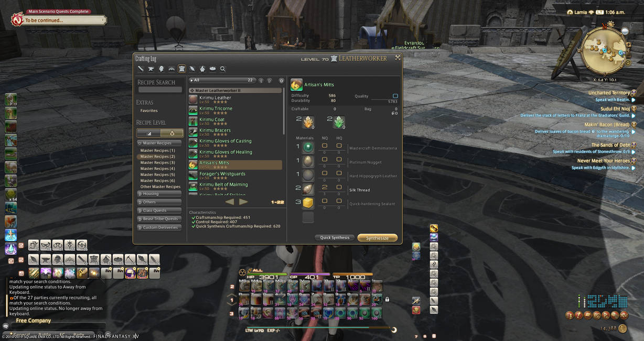Select the Armorer helmet class icon
Image resolution: width=644 pixels, height=341 pixels.
[162, 69]
